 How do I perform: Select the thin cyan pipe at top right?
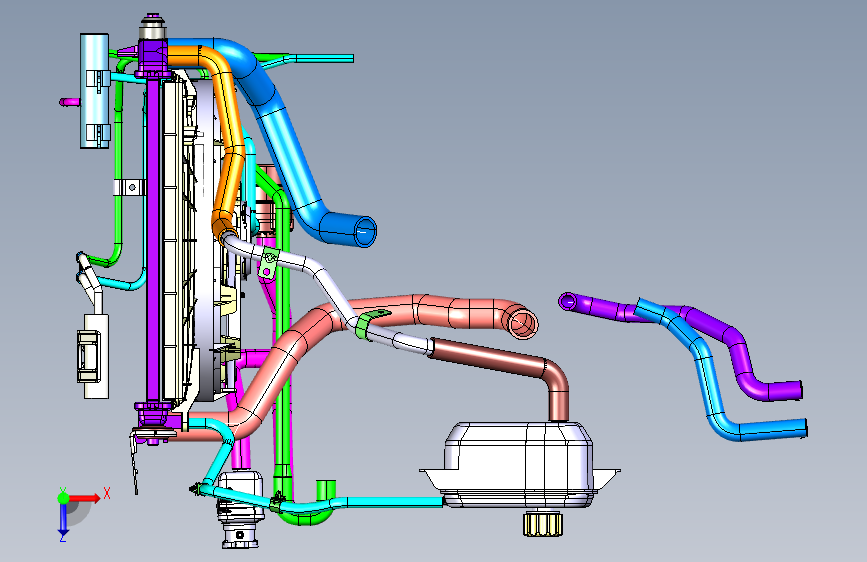(x=321, y=59)
